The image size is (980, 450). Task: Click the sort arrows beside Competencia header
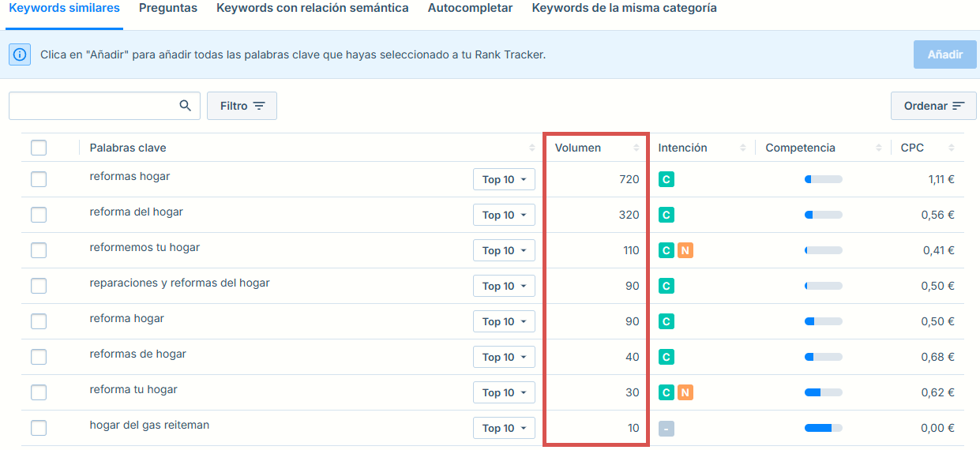[x=879, y=148]
